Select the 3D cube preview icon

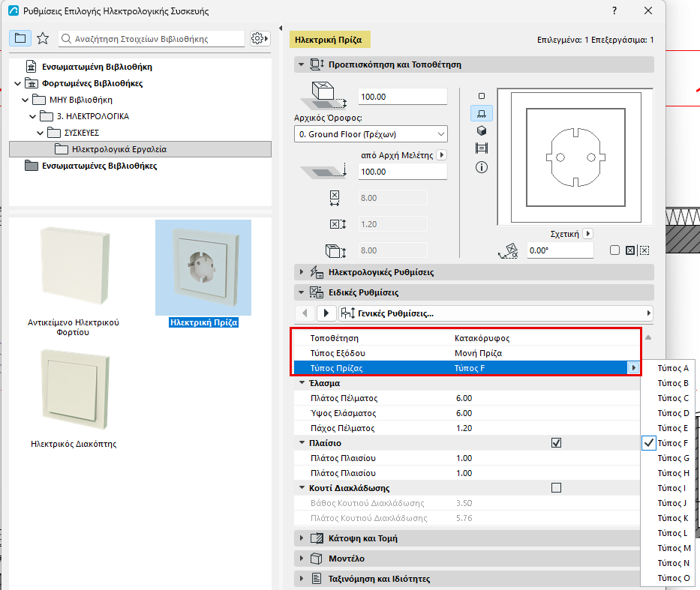pyautogui.click(x=481, y=130)
